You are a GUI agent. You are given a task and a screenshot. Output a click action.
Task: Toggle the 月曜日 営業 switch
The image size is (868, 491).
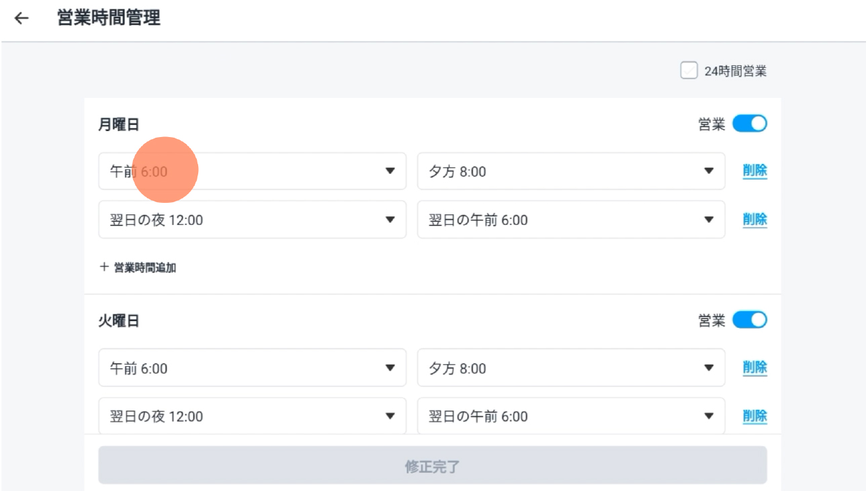pyautogui.click(x=749, y=124)
